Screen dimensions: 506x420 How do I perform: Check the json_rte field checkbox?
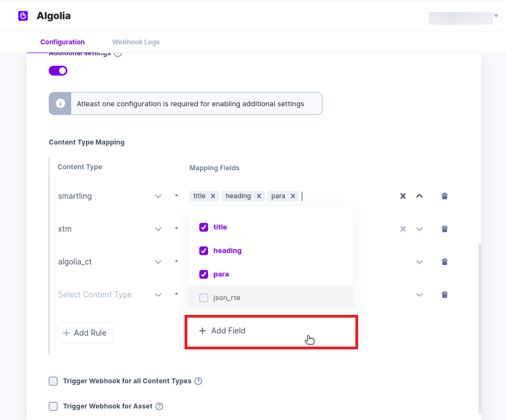pos(204,298)
